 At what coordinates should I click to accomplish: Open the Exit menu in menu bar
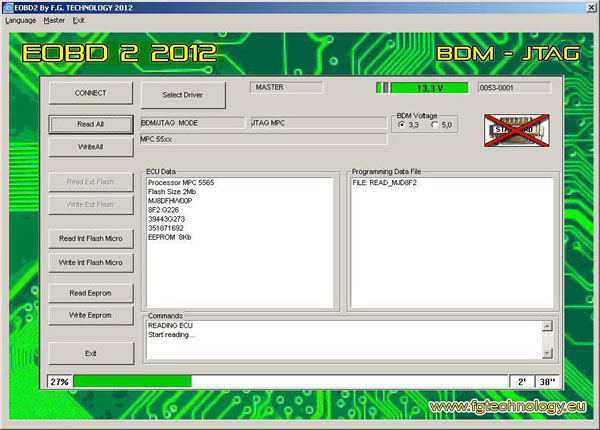[78, 20]
